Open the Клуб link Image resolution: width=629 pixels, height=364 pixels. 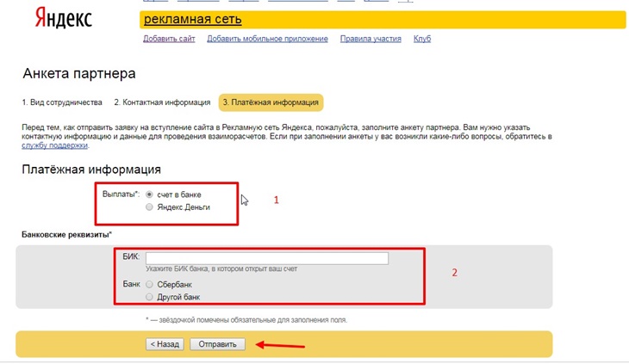[x=422, y=39]
